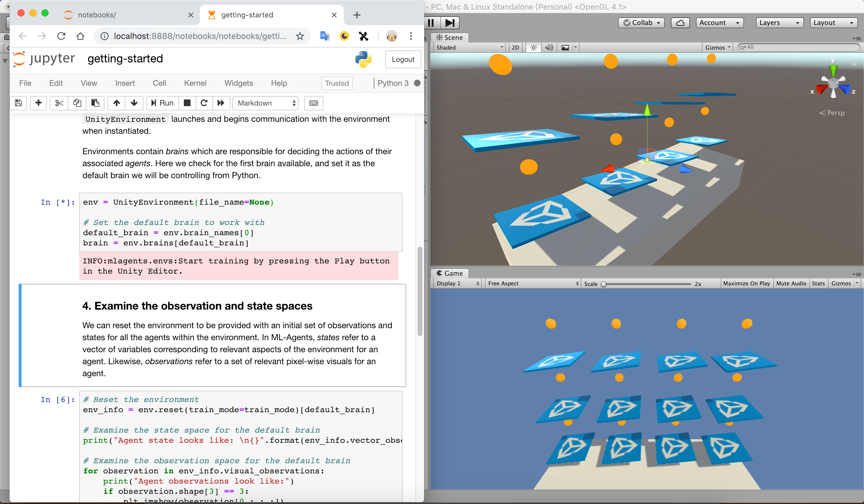This screenshot has width=864, height=504.
Task: Open the Markdown cell type dropdown
Action: [266, 103]
